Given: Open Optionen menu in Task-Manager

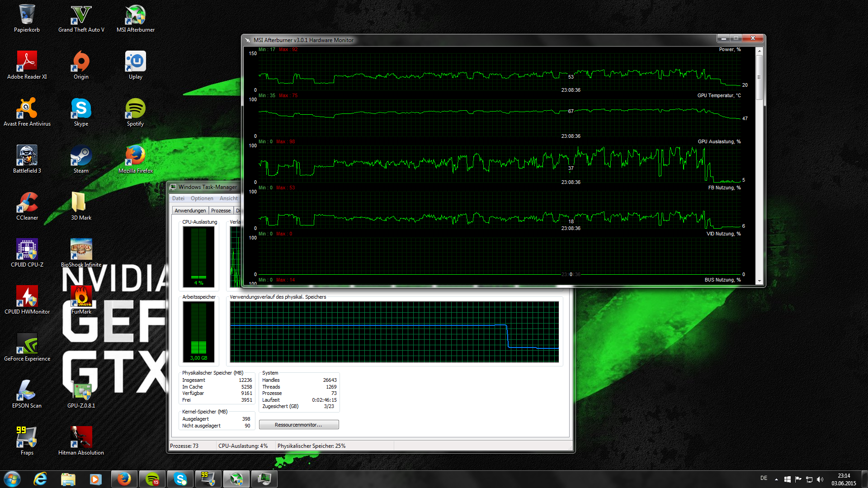Looking at the screenshot, I should click(202, 198).
